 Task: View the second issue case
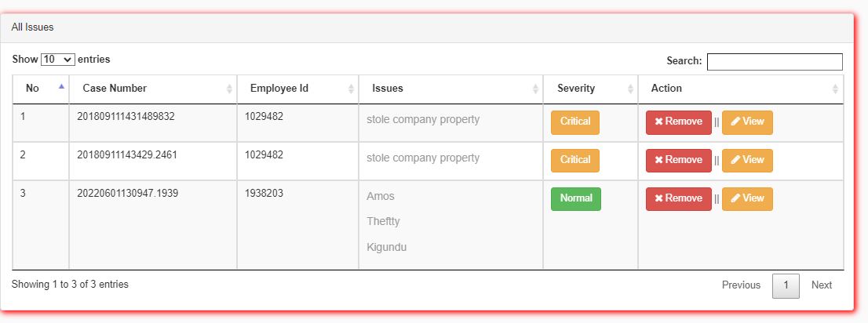click(746, 160)
